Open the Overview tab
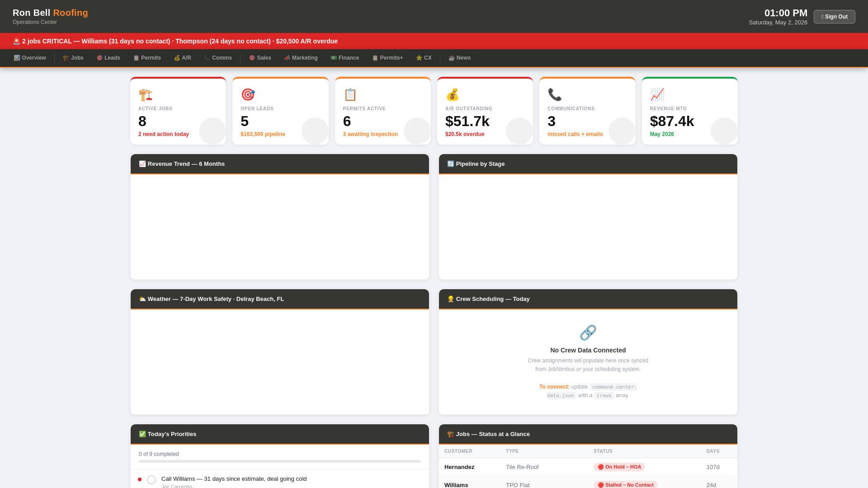Image resolution: width=868 pixels, height=488 pixels. 30,58
